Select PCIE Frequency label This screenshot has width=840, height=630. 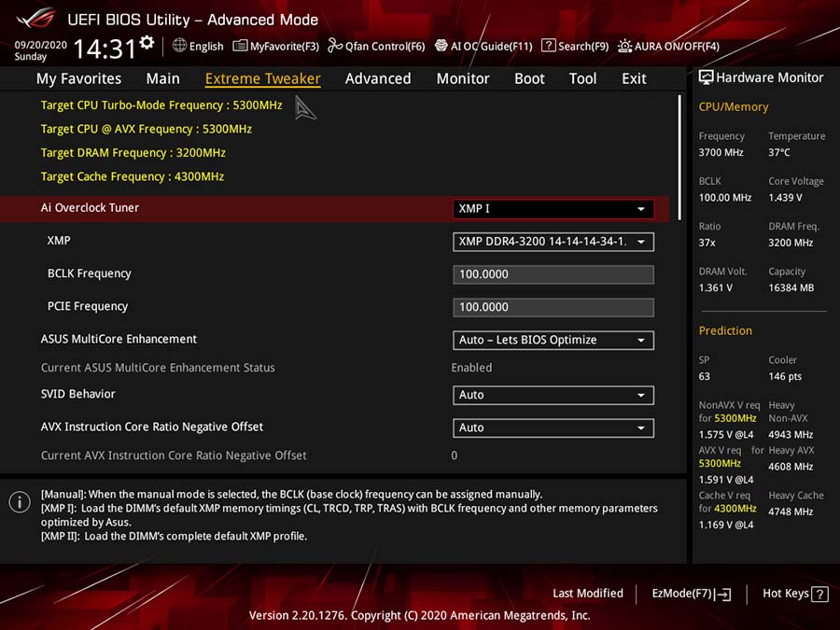pyautogui.click(x=88, y=306)
